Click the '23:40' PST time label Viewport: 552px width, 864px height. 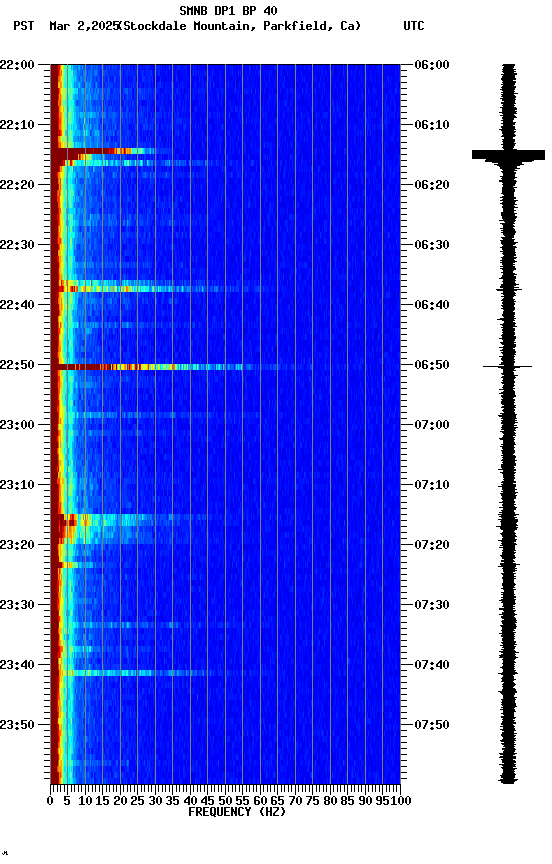(x=17, y=666)
